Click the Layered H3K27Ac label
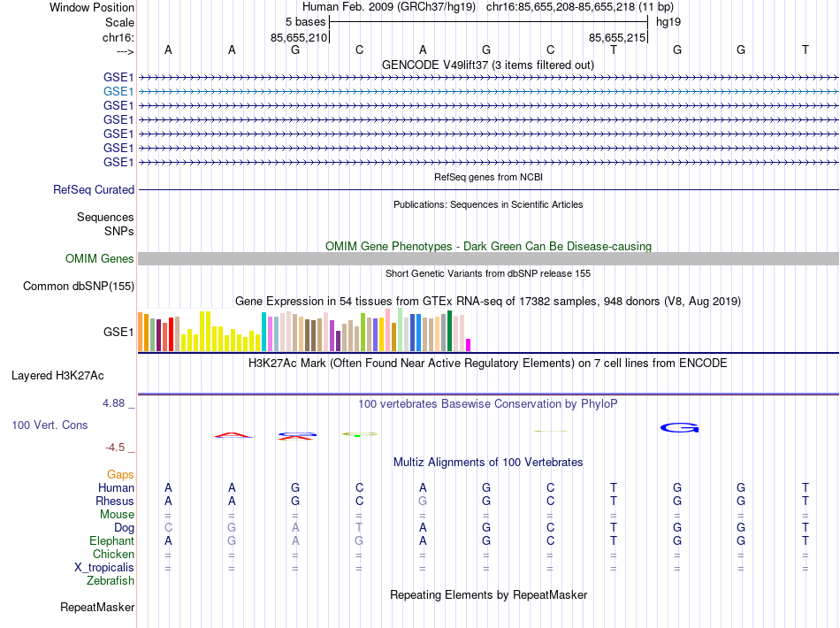 coord(57,376)
